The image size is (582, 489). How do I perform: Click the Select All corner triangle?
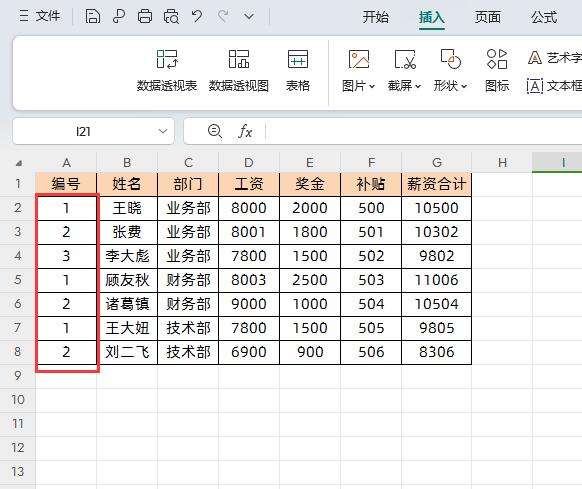click(x=19, y=163)
